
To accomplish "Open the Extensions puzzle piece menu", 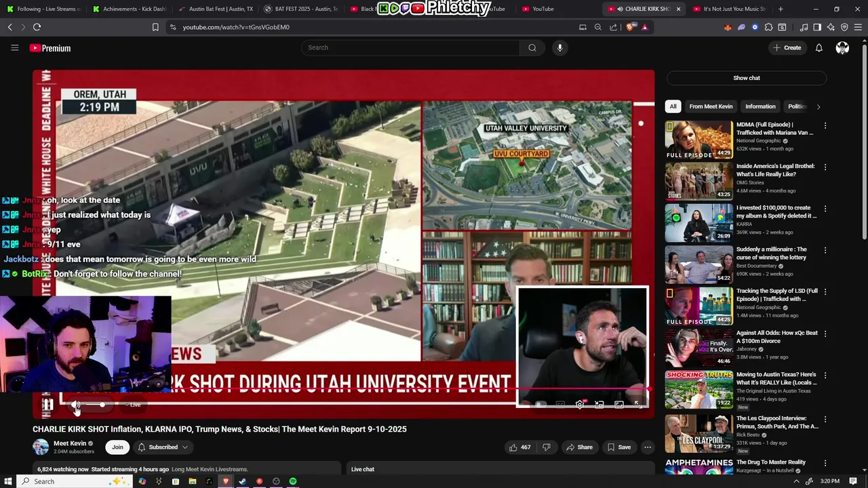I will click(768, 27).
